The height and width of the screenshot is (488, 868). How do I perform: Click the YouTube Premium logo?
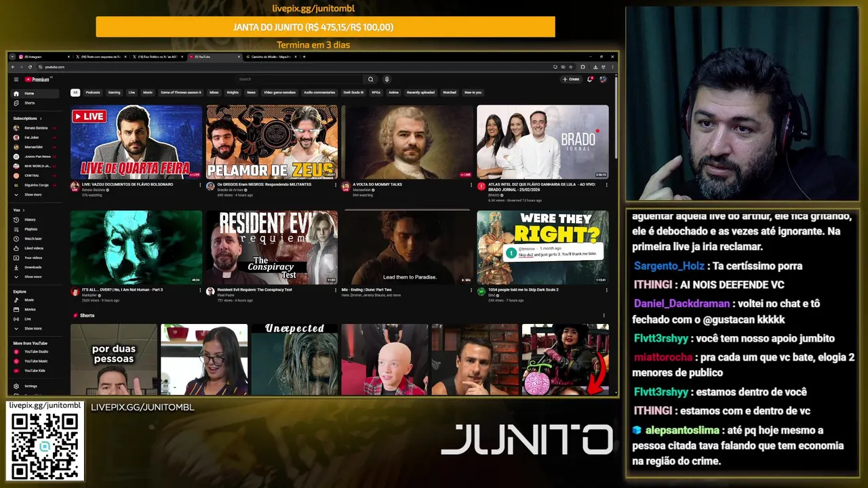tap(37, 79)
